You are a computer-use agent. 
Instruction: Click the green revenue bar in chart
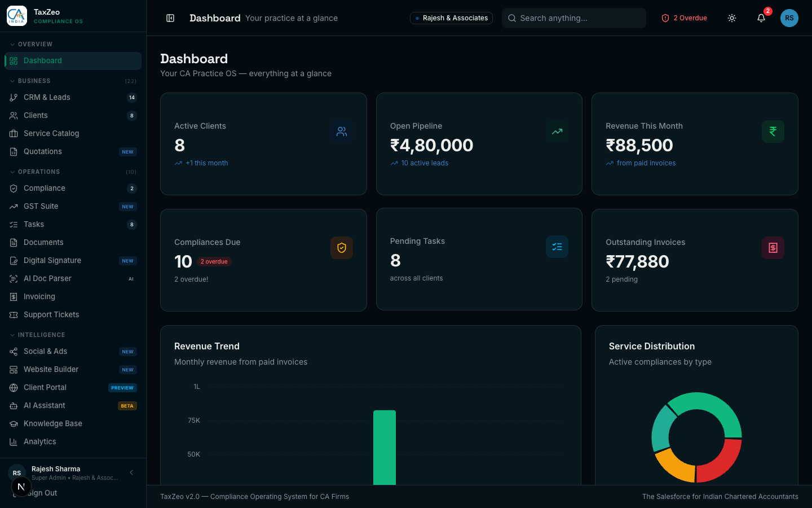[x=385, y=447]
